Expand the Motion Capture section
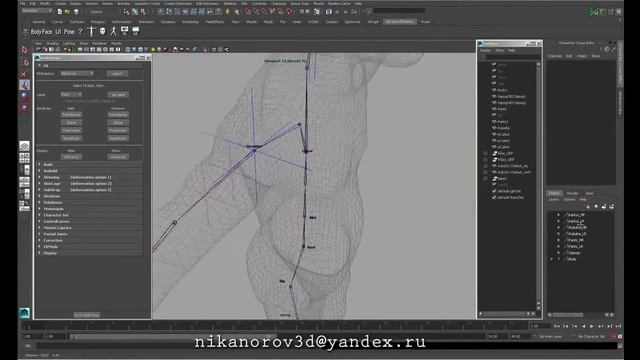 point(89,228)
